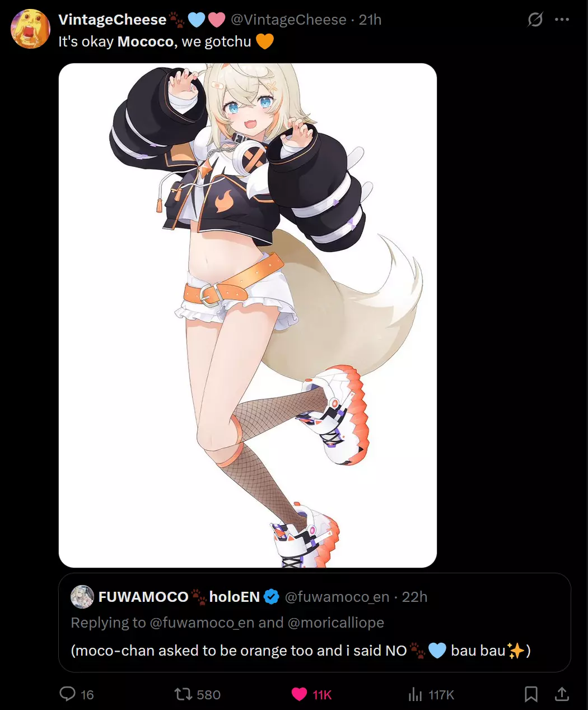Screen dimensions: 588x710
Task: Open VintageCheese's profile avatar
Action: coord(31,29)
